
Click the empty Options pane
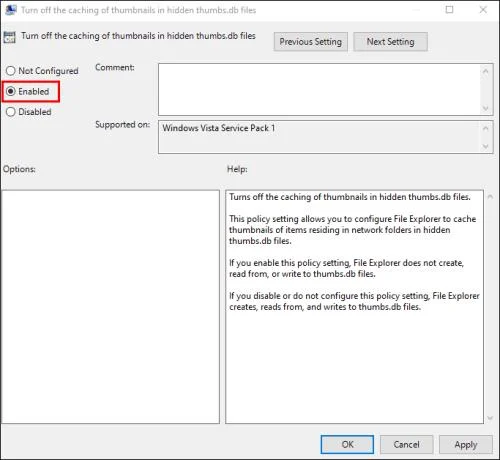(110, 307)
